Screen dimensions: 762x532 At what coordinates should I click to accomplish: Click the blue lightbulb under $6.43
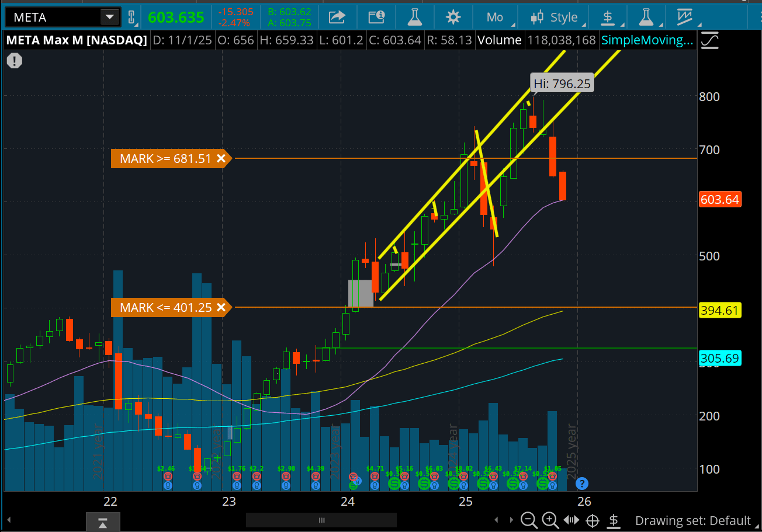pyautogui.click(x=493, y=485)
